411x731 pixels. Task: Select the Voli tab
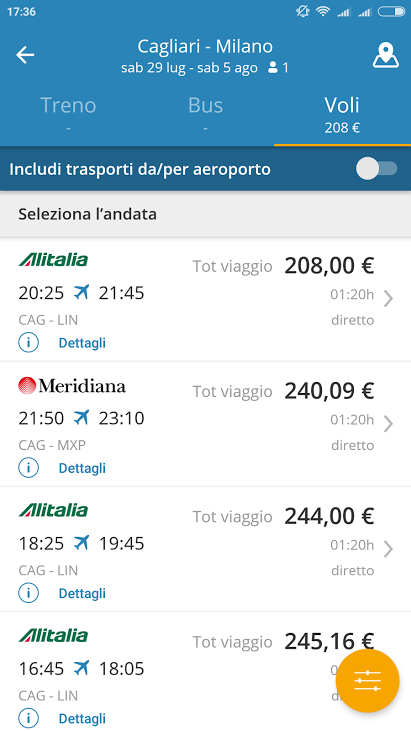click(x=342, y=113)
